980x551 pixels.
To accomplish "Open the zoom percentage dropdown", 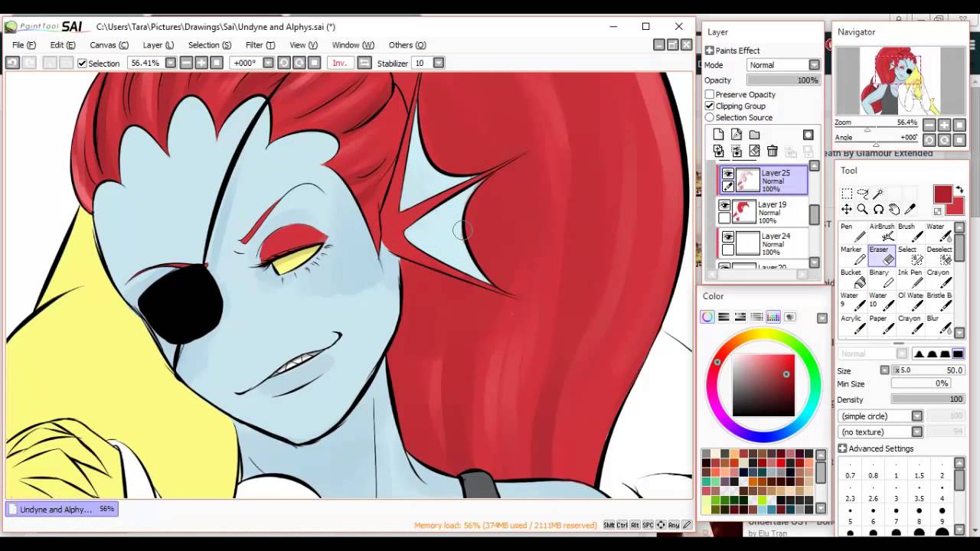I will click(x=171, y=63).
